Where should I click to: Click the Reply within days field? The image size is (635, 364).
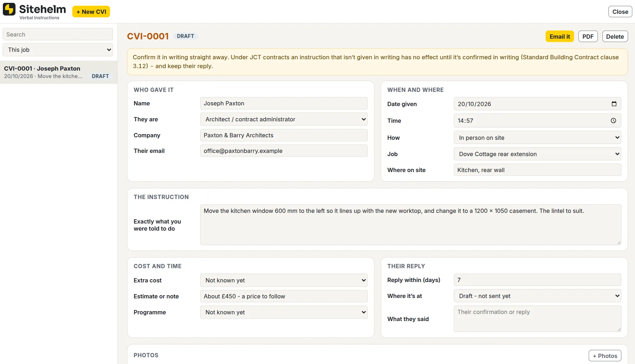(537, 280)
